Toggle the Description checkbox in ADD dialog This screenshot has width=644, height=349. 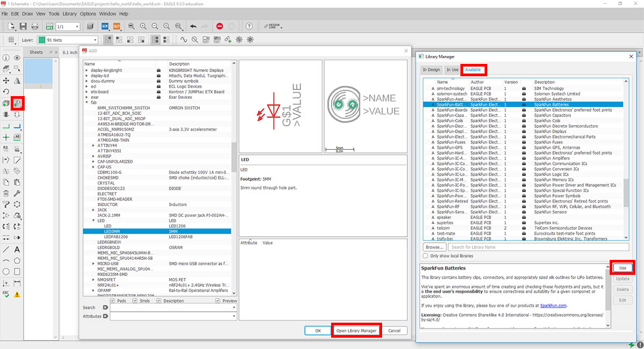click(159, 301)
